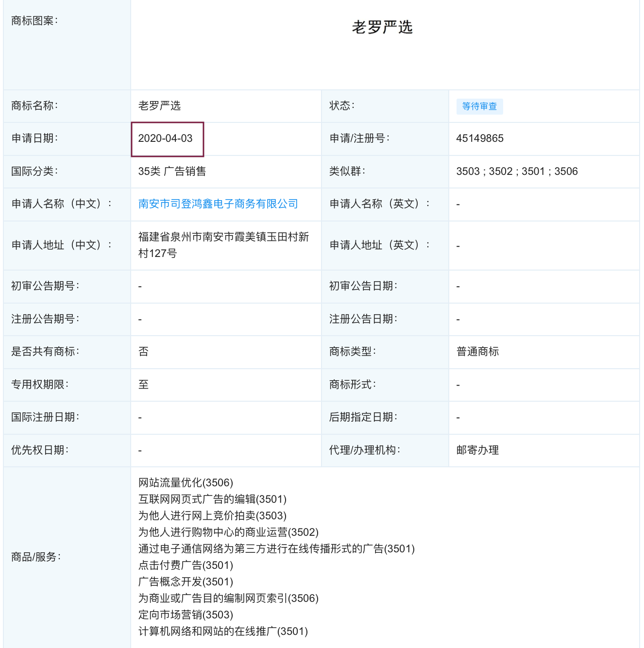Select service item 通过电子通信网络为第三方进行在线传播形式的广告(3501)
This screenshot has width=644, height=648.
[277, 549]
